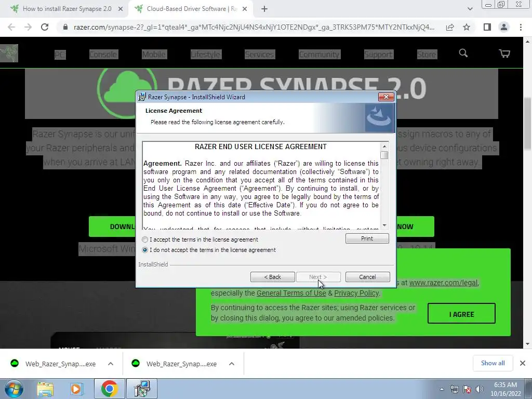This screenshot has width=532, height=399.
Task: Click the left green DOWNLOAD button on page
Action: [x=112, y=227]
